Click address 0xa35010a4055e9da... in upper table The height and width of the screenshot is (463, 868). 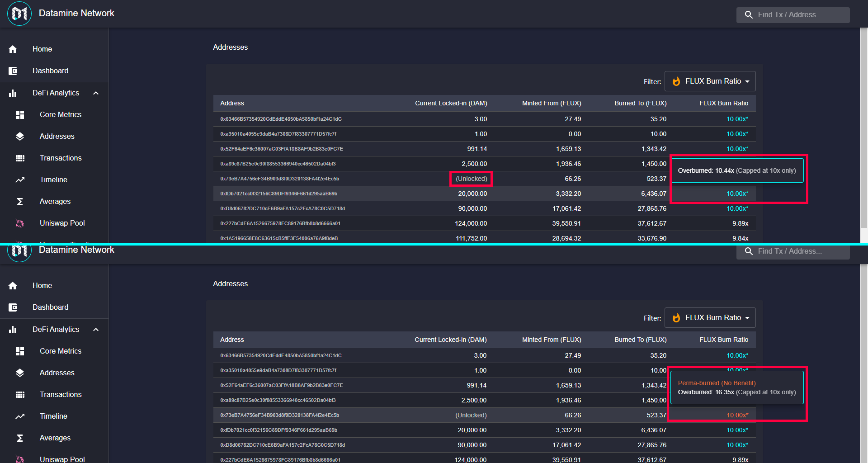click(278, 134)
